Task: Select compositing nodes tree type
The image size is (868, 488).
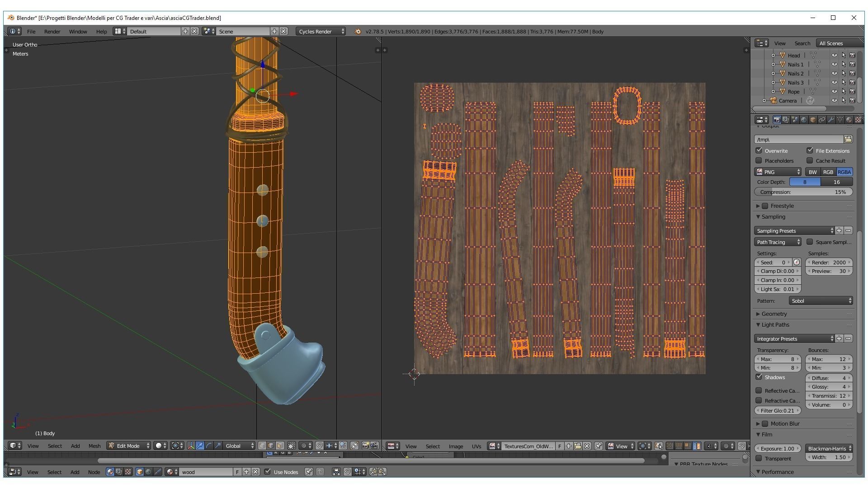Action: coord(118,472)
